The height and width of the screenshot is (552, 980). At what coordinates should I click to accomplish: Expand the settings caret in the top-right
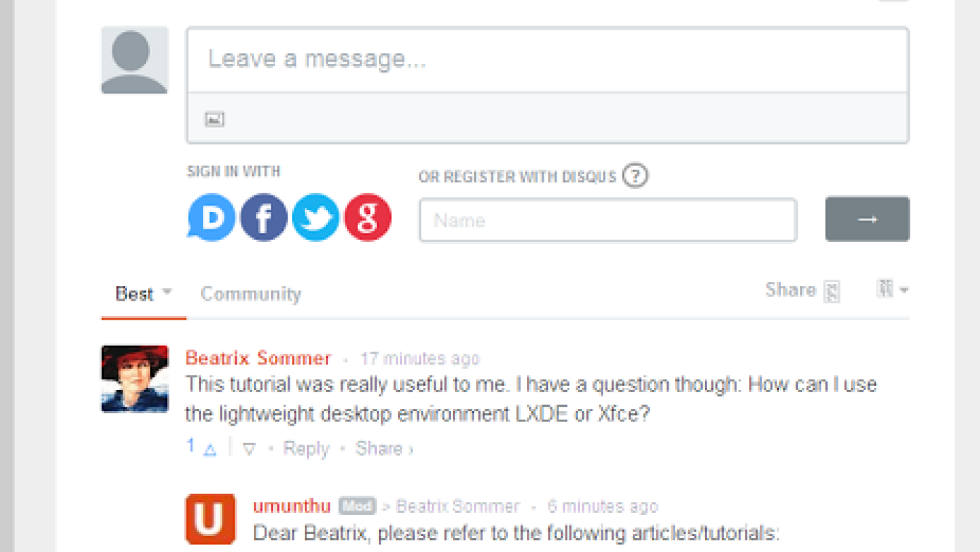[x=904, y=290]
